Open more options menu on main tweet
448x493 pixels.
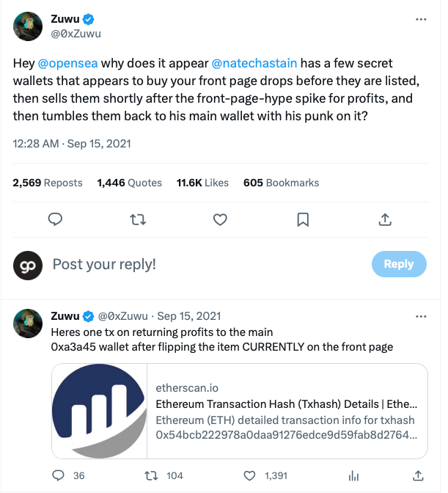coord(420,19)
